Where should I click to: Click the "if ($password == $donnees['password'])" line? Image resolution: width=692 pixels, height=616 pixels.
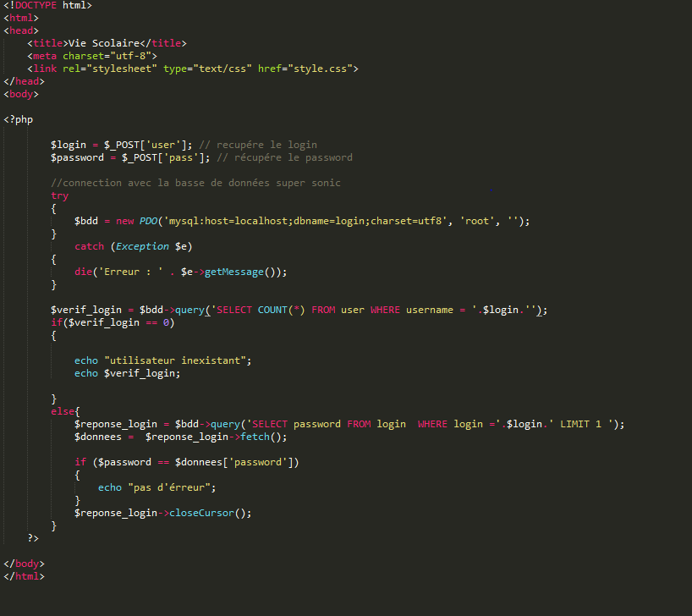tap(187, 462)
